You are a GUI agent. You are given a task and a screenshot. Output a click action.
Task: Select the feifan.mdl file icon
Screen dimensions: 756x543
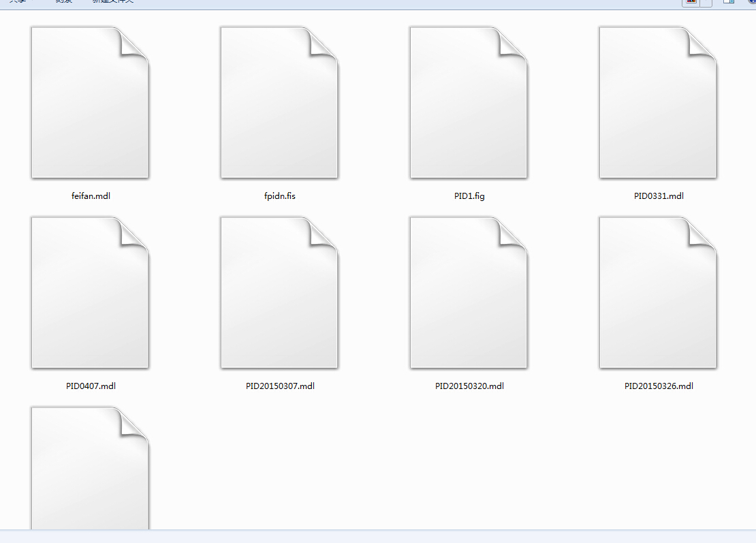(x=90, y=103)
